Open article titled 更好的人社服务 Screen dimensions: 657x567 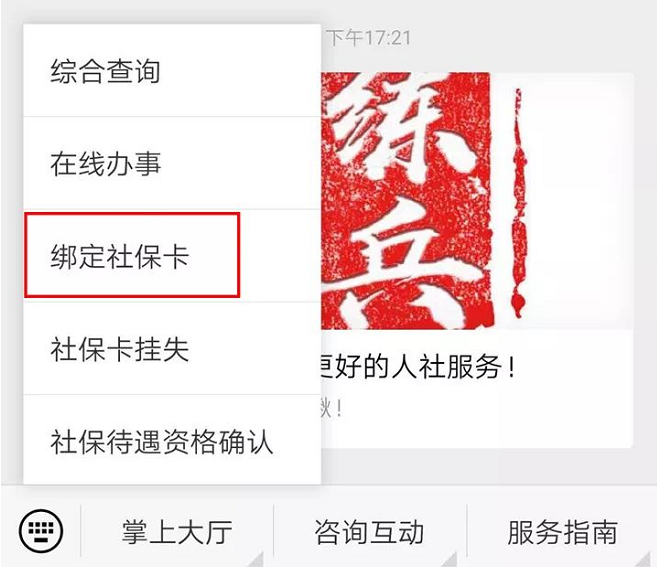[x=417, y=367]
